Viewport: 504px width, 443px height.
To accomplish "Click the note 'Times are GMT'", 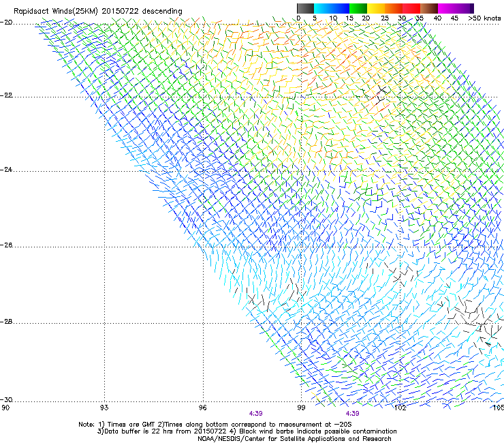I will point(131,425).
